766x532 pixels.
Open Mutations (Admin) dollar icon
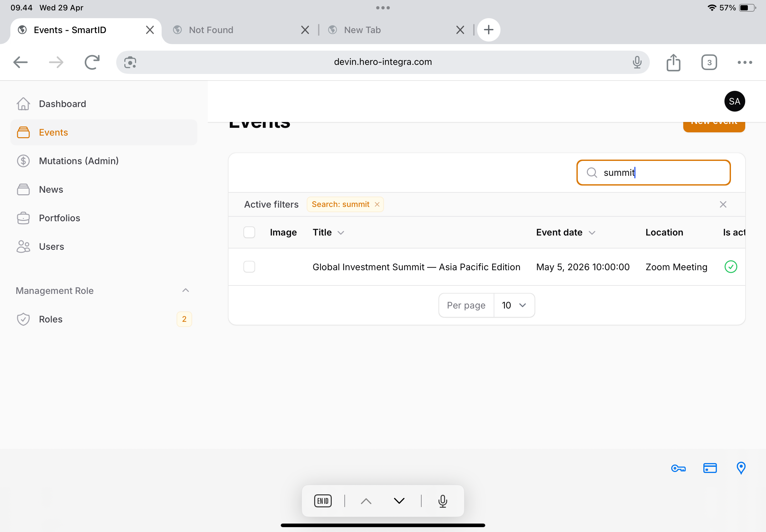coord(23,161)
